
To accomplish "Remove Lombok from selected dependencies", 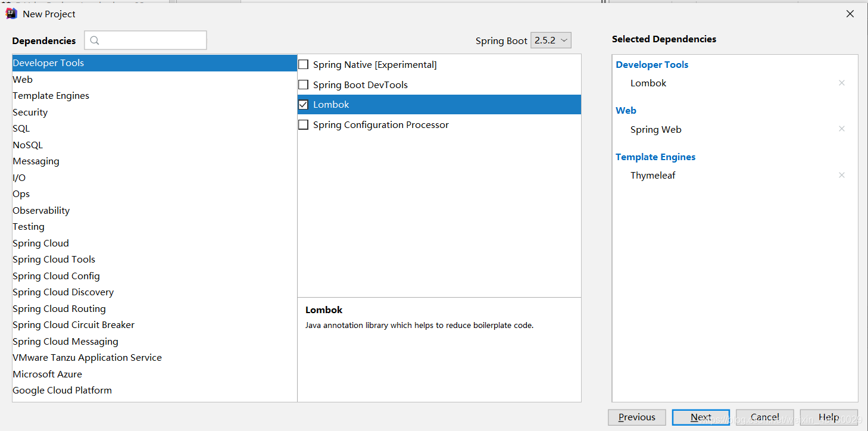I will pos(842,83).
